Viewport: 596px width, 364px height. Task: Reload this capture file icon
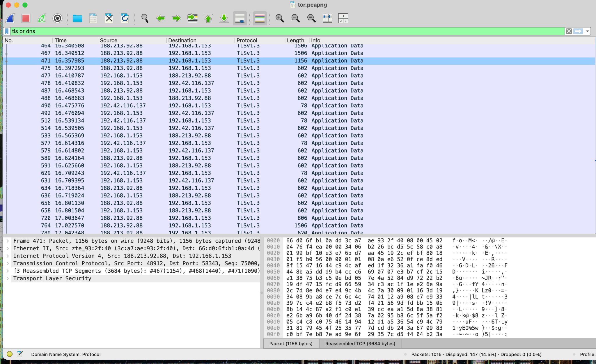pyautogui.click(x=125, y=18)
